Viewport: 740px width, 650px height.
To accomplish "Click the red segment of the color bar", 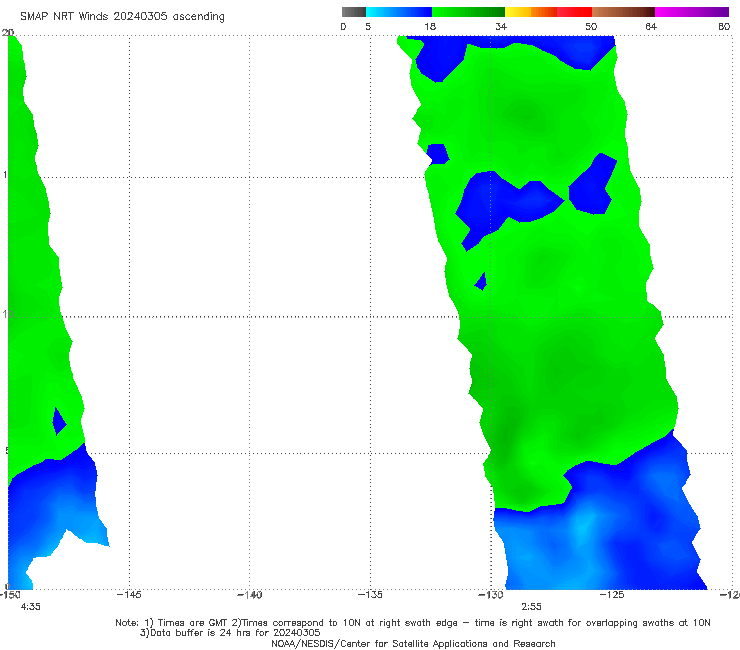I will (574, 12).
